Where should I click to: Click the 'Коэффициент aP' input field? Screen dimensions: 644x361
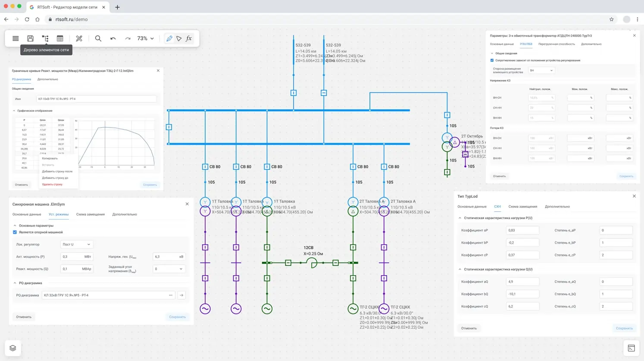point(522,230)
